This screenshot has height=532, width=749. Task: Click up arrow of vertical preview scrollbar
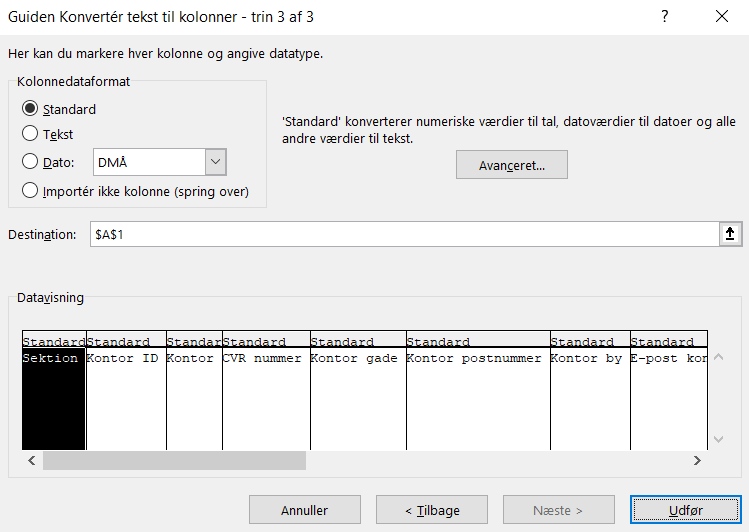coord(718,358)
